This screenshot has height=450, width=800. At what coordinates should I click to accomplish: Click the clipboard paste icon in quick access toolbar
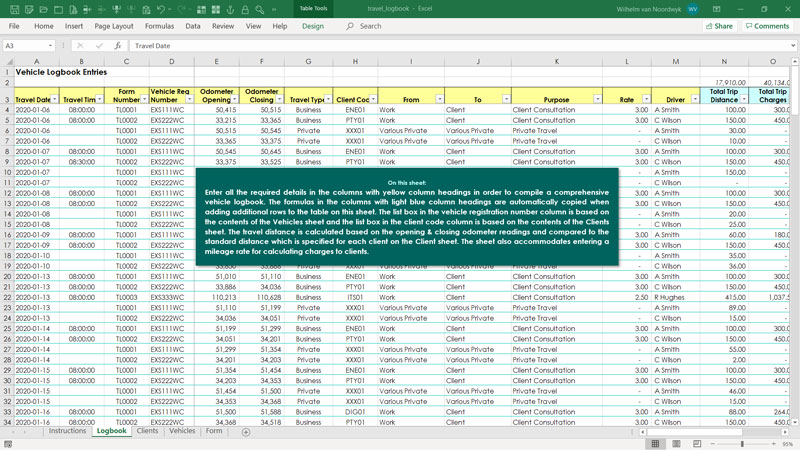pyautogui.click(x=146, y=10)
